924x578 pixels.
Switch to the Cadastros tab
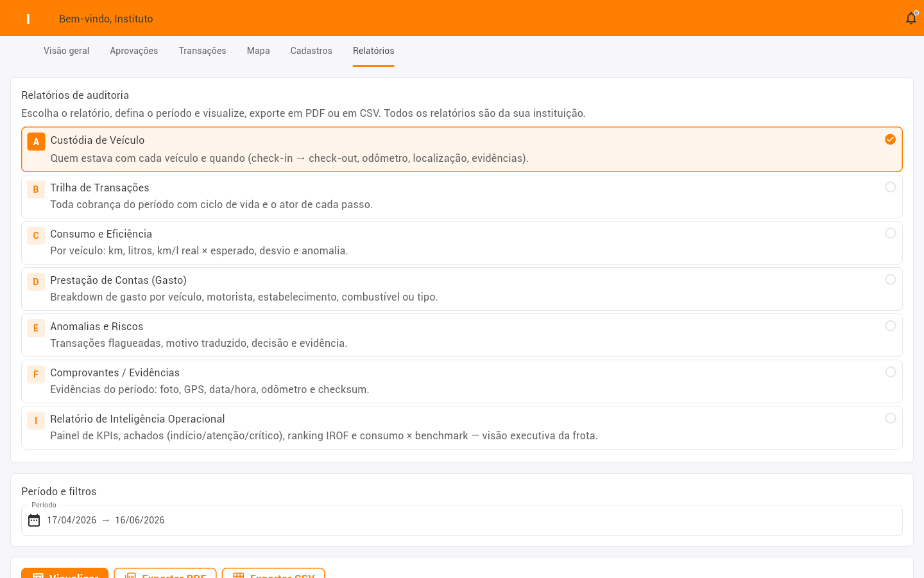311,51
